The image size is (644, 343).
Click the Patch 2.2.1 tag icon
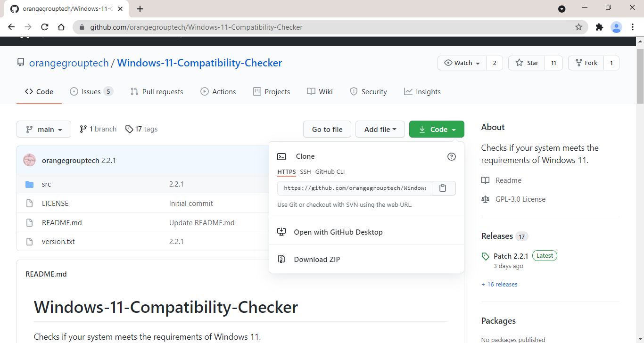point(485,256)
